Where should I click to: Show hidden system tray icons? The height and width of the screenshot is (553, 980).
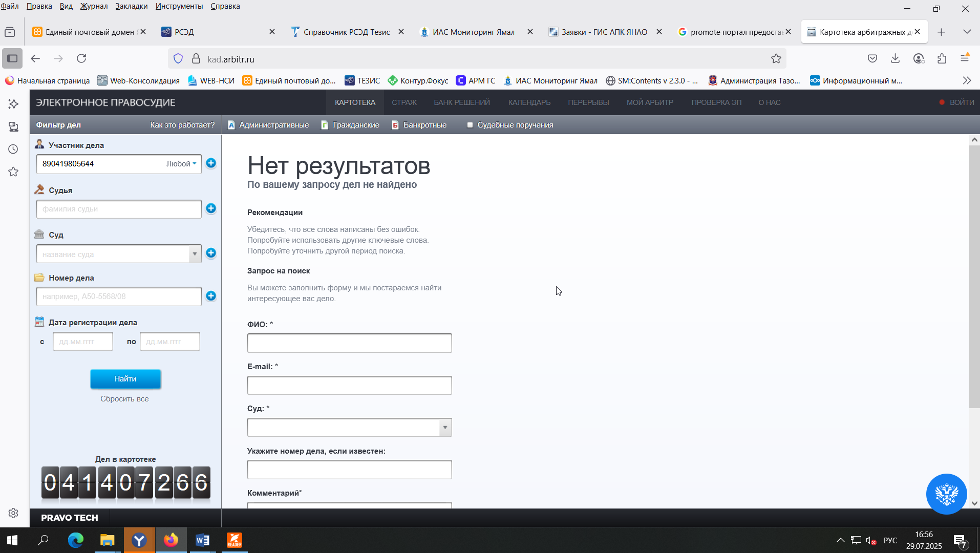[840, 540]
